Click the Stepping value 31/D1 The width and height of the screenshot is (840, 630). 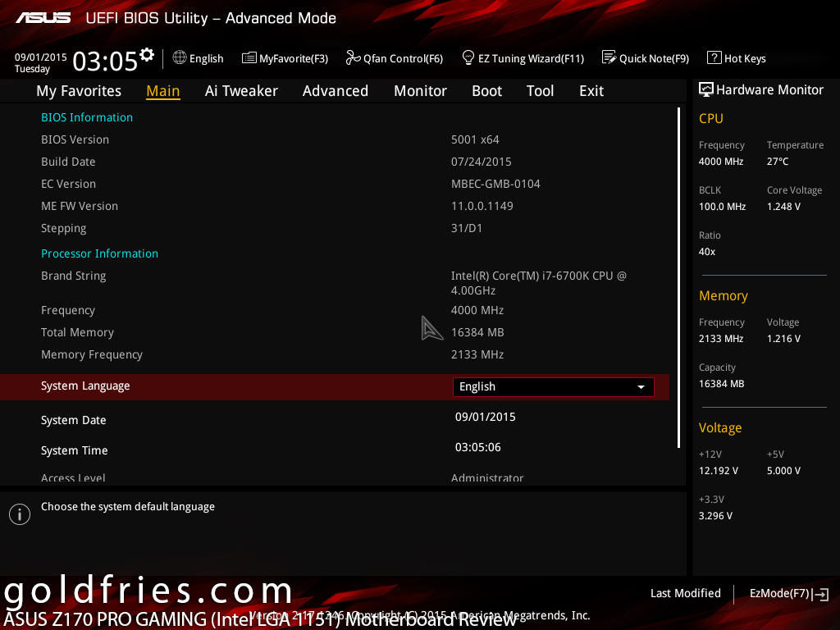click(467, 228)
